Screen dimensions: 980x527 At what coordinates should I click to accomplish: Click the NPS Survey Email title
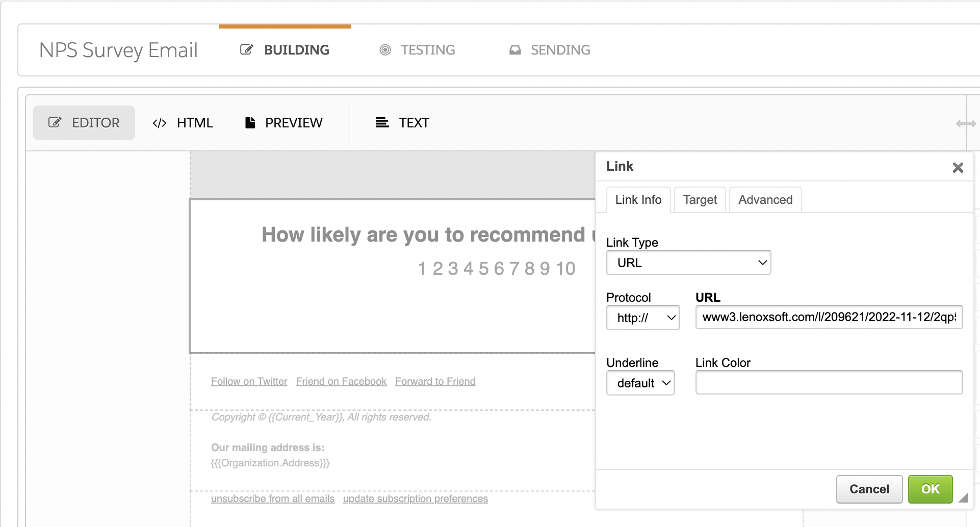[x=118, y=50]
